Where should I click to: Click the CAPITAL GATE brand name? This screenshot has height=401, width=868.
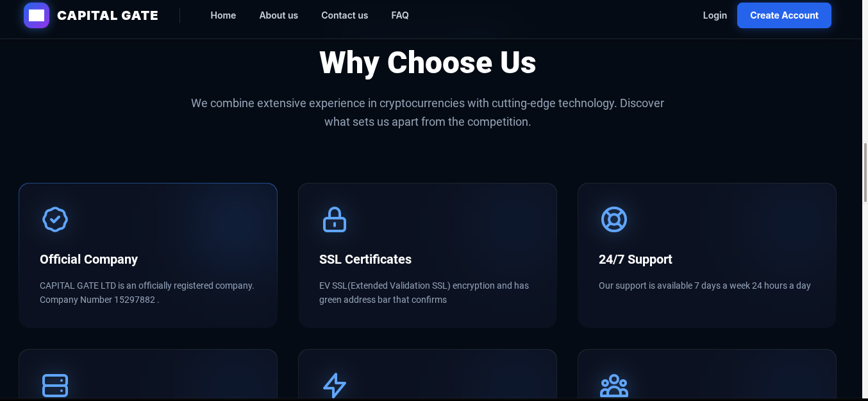(108, 15)
